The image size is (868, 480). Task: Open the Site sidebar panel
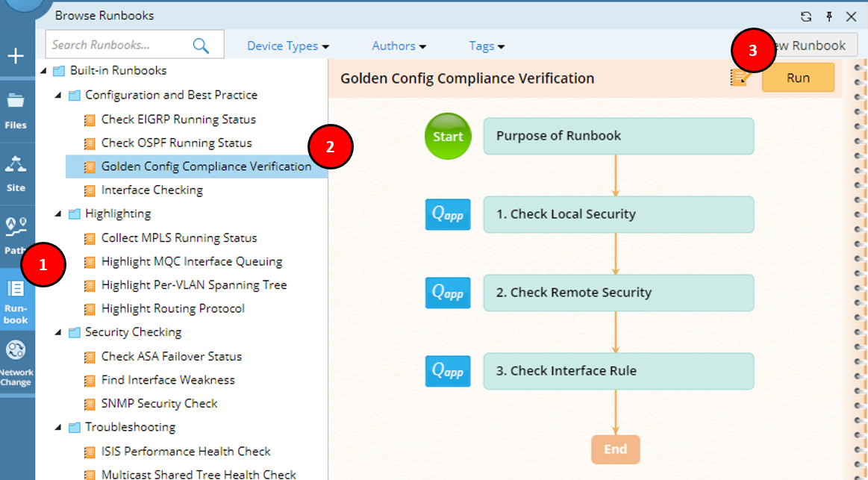pyautogui.click(x=16, y=174)
